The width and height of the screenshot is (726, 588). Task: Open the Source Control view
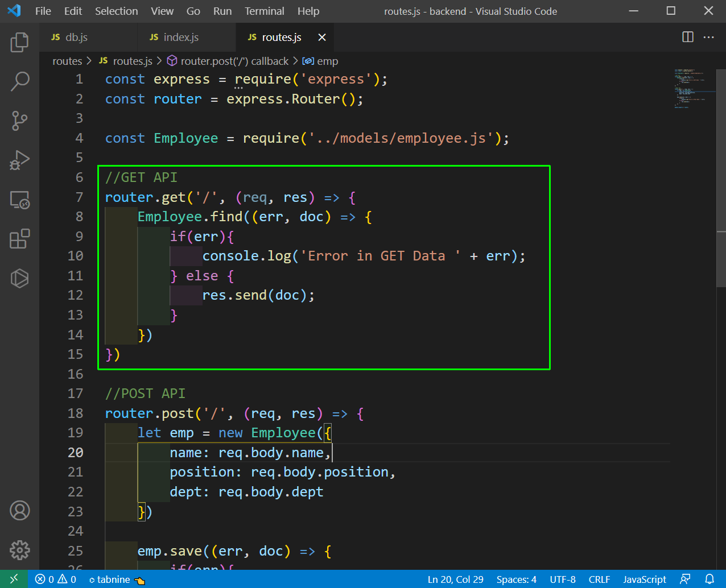(19, 121)
